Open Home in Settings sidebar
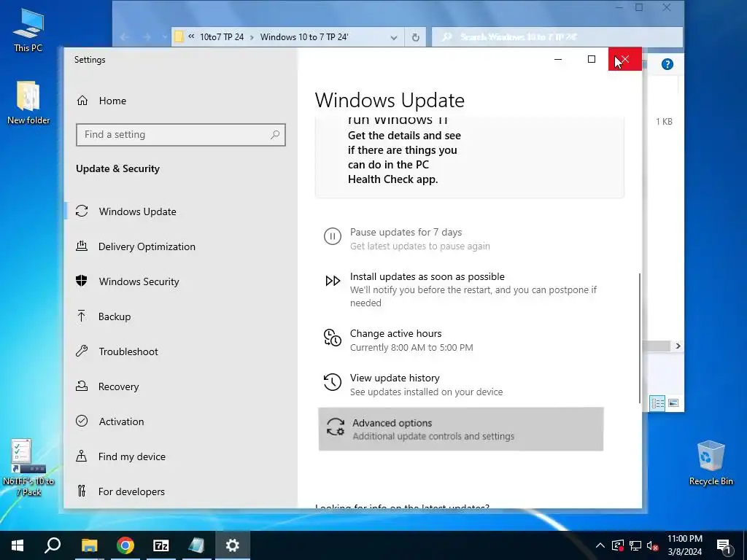The width and height of the screenshot is (747, 560). pos(101,101)
